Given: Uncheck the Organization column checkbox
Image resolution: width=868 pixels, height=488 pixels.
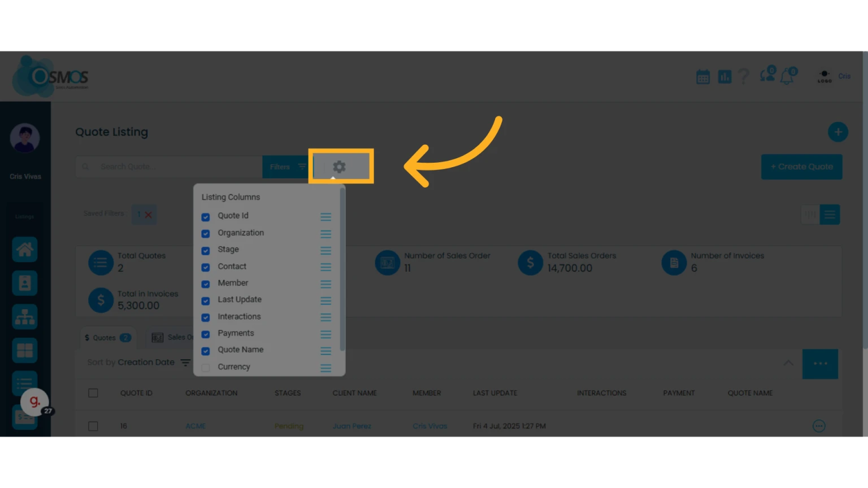Looking at the screenshot, I should [x=206, y=233].
